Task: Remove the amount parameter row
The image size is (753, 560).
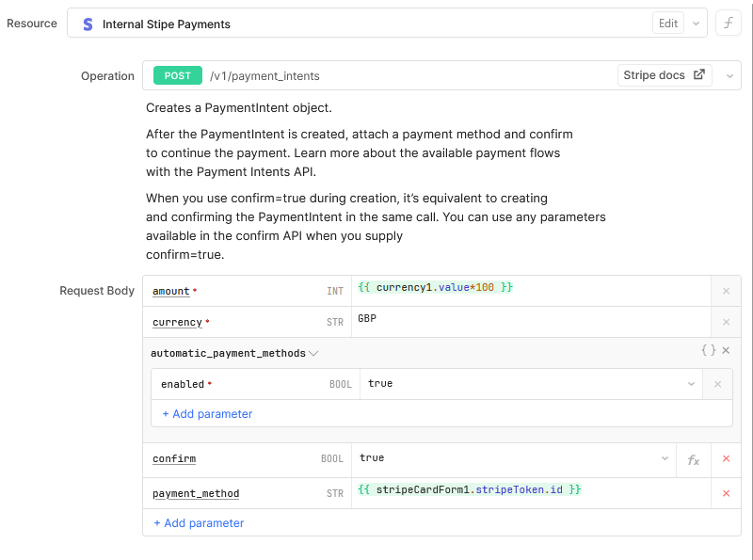Action: (726, 291)
